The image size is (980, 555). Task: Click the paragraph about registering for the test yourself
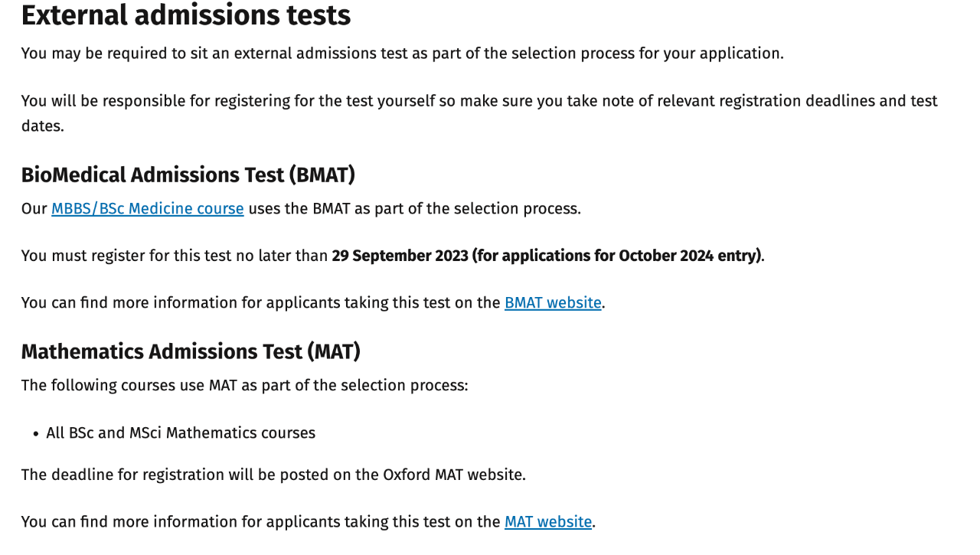pyautogui.click(x=479, y=113)
